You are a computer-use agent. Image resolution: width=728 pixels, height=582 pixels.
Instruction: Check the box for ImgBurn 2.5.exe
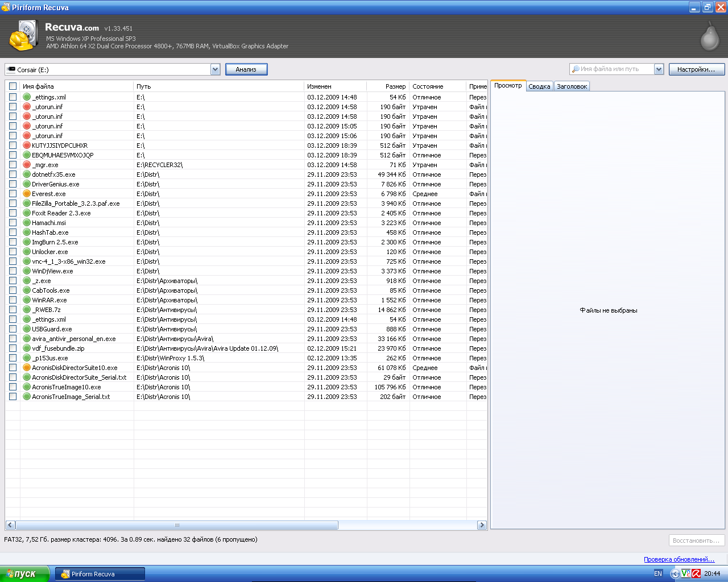tap(13, 242)
